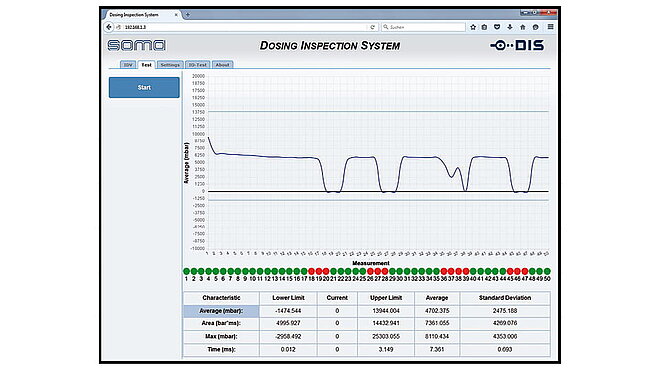Click the Characteristic column header

coord(221,298)
